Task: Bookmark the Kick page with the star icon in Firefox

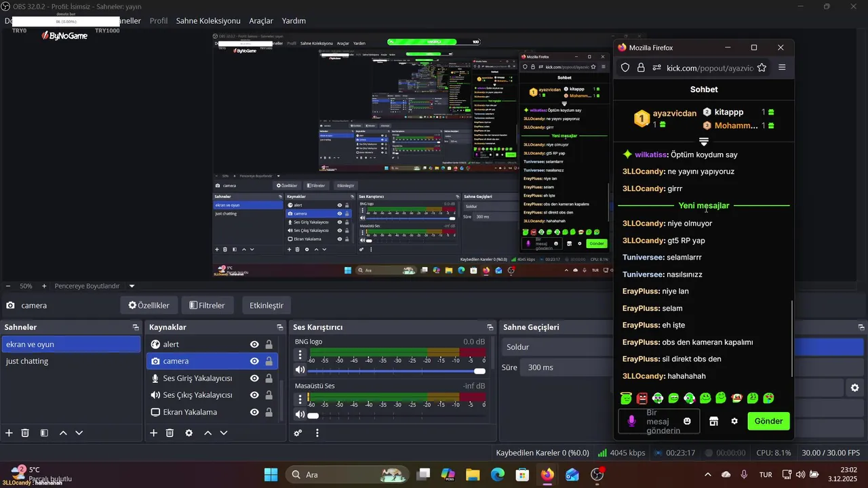Action: 762,67
